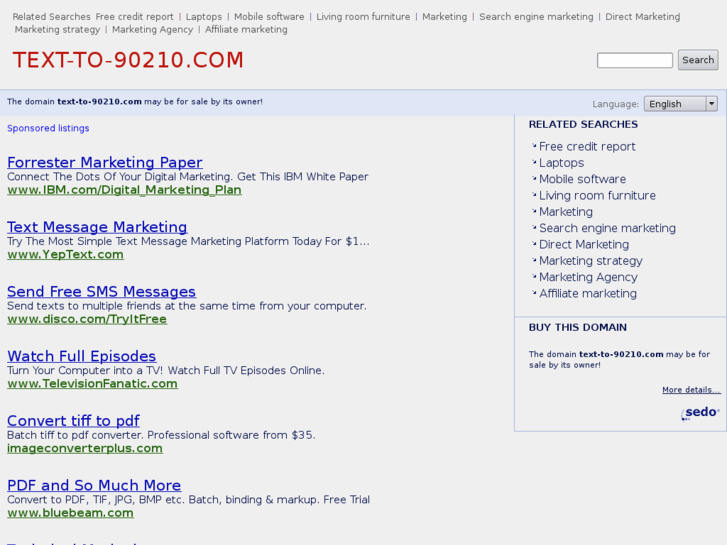The image size is (727, 545).
Task: Select Marketing strategy in sidebar
Action: (x=591, y=261)
